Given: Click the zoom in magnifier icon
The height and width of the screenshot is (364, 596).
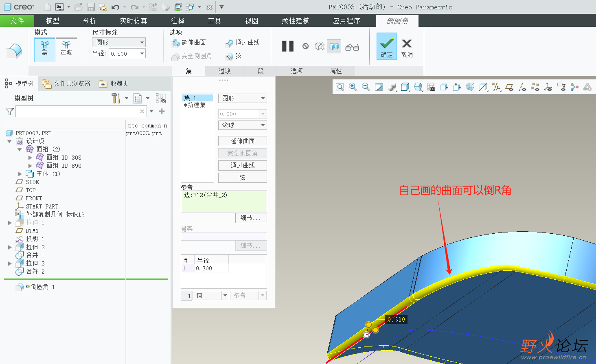Looking at the screenshot, I should [353, 87].
